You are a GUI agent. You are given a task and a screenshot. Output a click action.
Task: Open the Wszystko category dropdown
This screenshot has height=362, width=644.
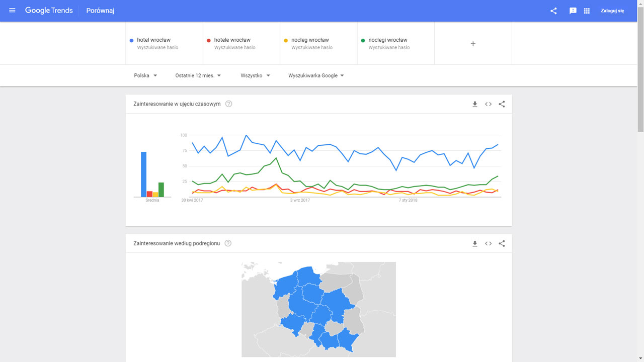click(x=255, y=75)
